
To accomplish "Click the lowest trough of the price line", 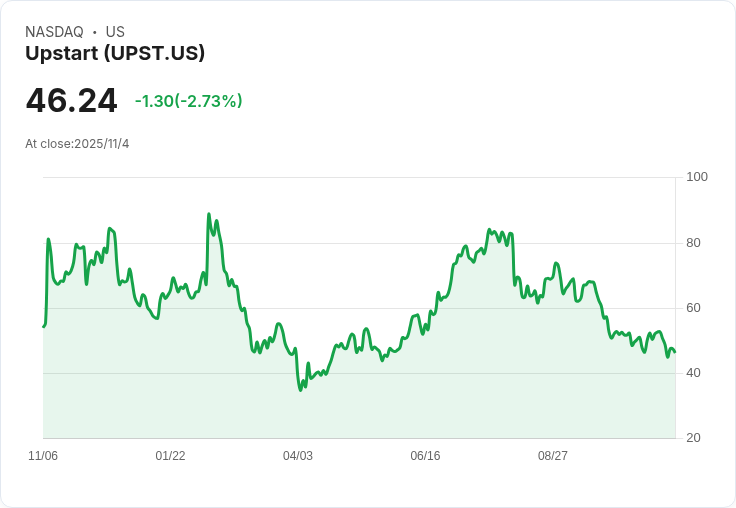I will pyautogui.click(x=300, y=389).
